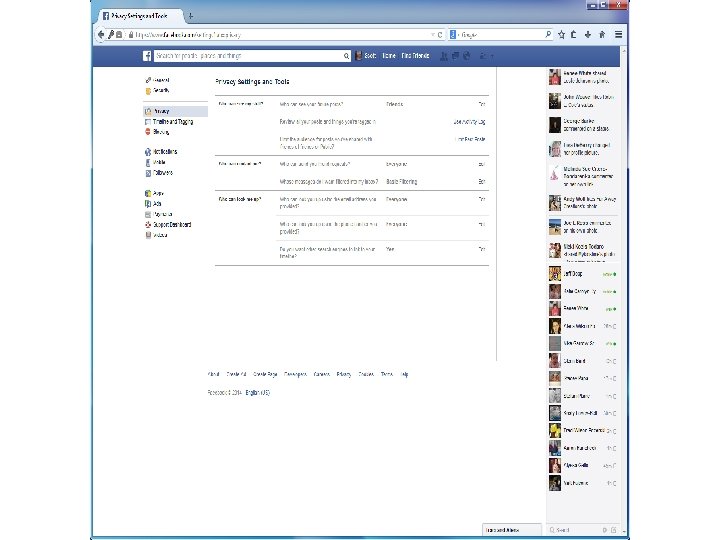Click the Create Page footer link
720x540 pixels.
[265, 374]
